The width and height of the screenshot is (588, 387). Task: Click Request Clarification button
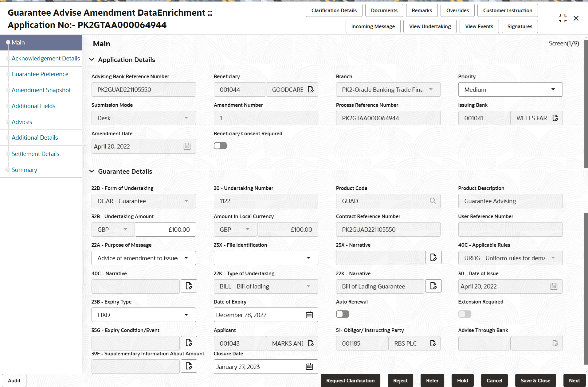coord(350,381)
